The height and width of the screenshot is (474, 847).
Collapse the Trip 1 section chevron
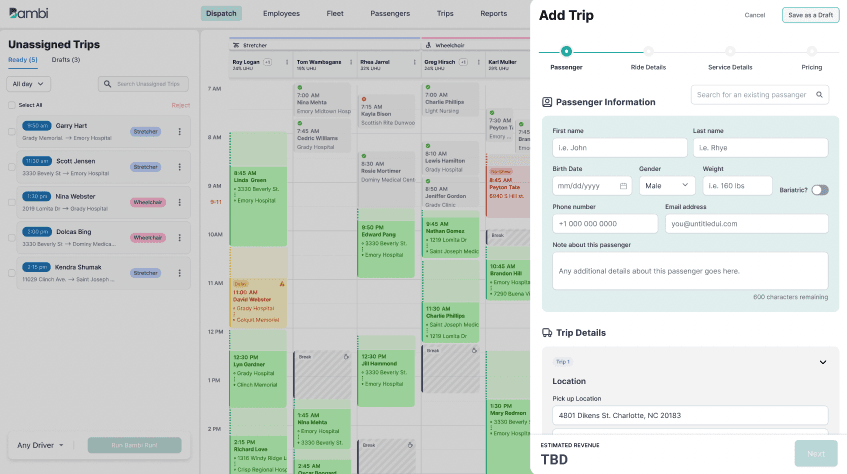click(823, 362)
